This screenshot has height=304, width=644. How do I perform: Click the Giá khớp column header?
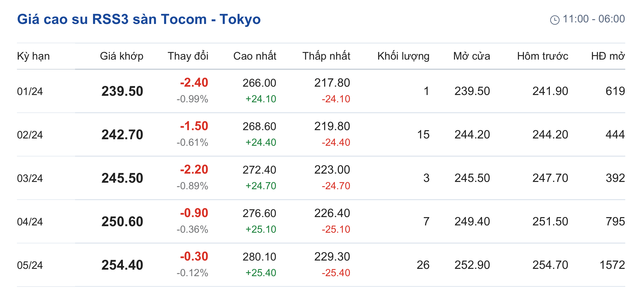point(121,56)
